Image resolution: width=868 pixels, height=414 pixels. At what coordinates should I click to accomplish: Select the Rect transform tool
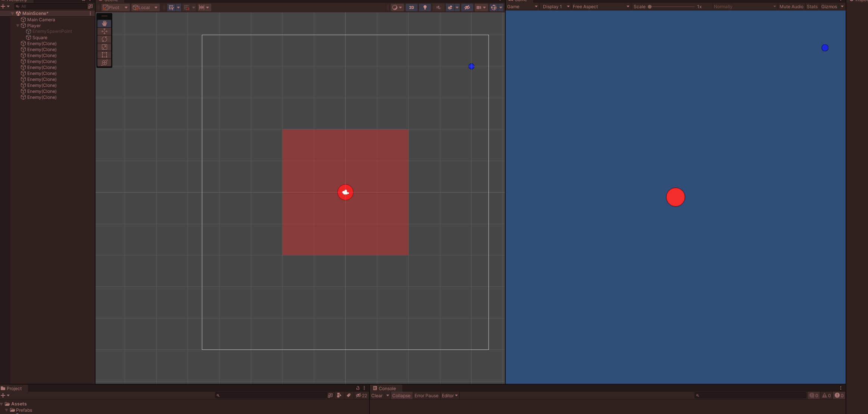tap(104, 55)
